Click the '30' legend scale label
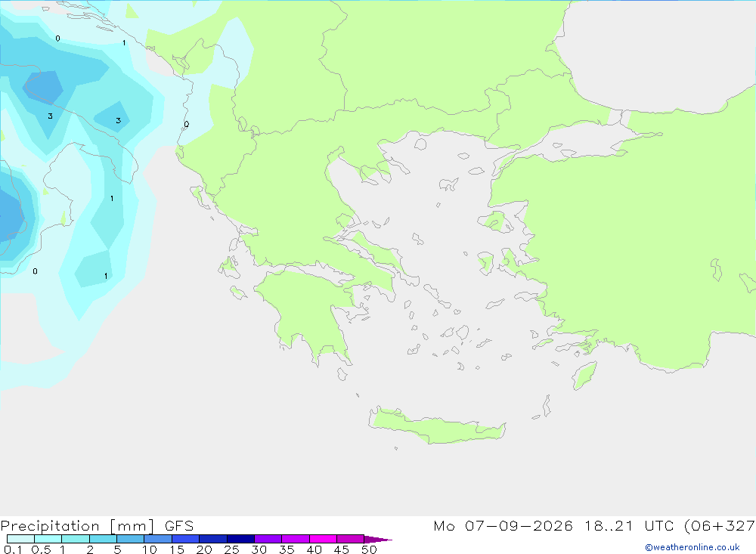This screenshot has width=756, height=554. click(259, 549)
